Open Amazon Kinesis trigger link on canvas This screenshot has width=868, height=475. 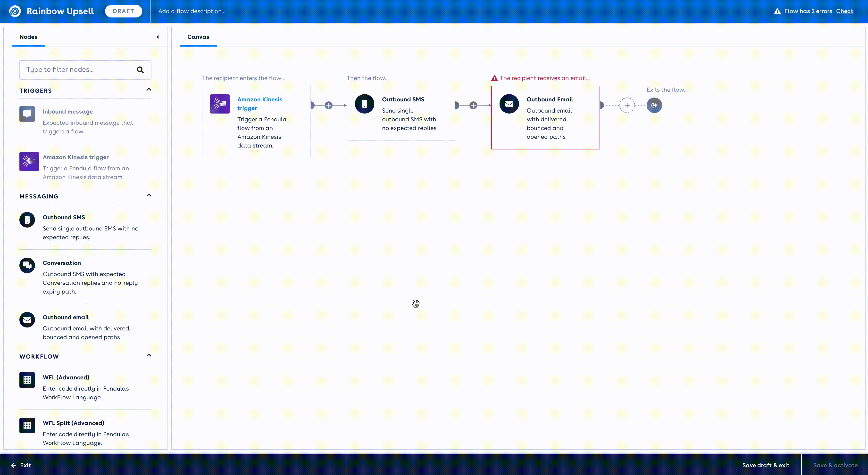(x=260, y=104)
